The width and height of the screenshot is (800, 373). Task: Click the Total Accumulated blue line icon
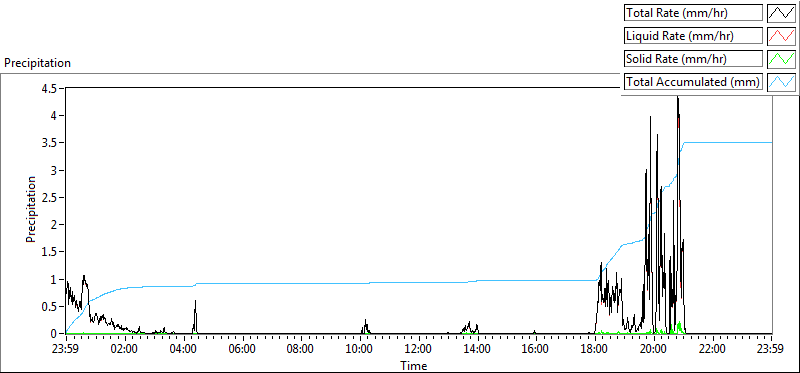781,82
